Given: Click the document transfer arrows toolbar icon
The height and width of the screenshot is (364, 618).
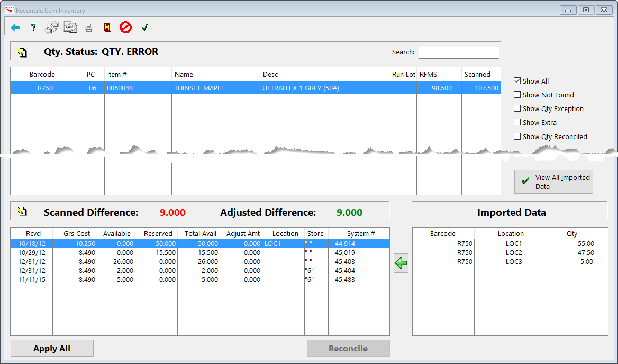Looking at the screenshot, I should click(x=70, y=28).
